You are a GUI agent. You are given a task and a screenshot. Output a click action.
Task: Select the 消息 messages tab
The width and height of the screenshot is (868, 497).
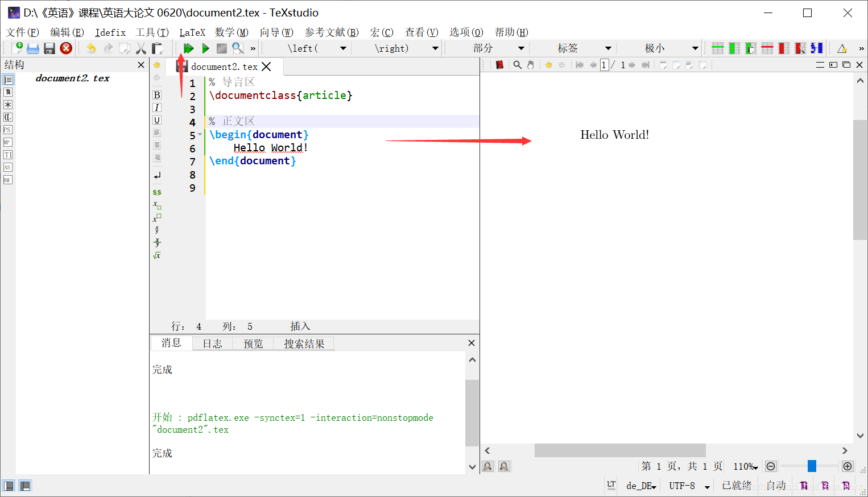(x=171, y=343)
